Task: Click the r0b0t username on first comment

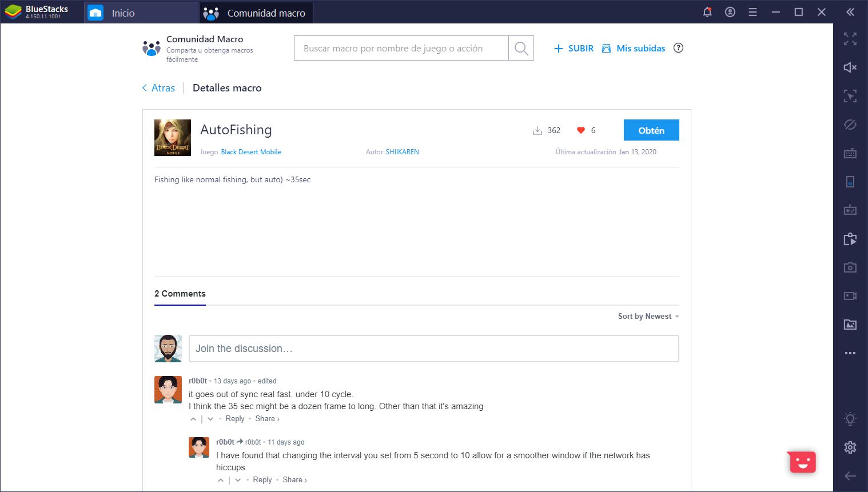Action: point(198,381)
